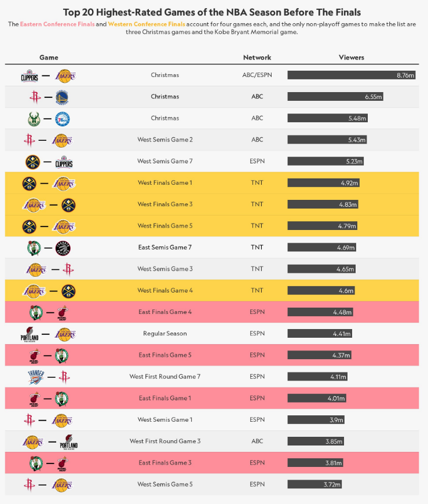Click the yellow Western Conference Finals text in subtitle

click(147, 24)
